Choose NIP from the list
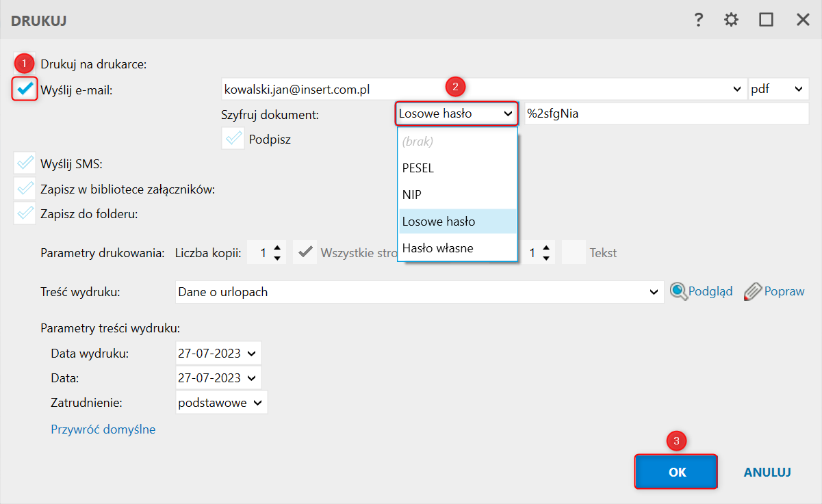The width and height of the screenshot is (822, 504). pos(457,195)
